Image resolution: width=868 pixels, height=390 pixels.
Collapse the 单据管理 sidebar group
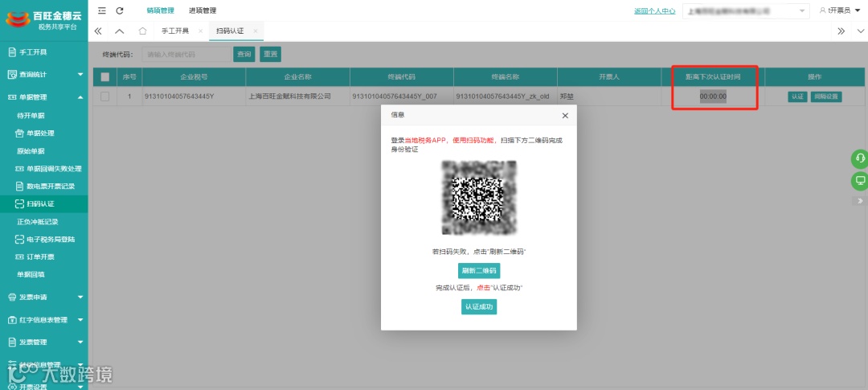(43, 97)
